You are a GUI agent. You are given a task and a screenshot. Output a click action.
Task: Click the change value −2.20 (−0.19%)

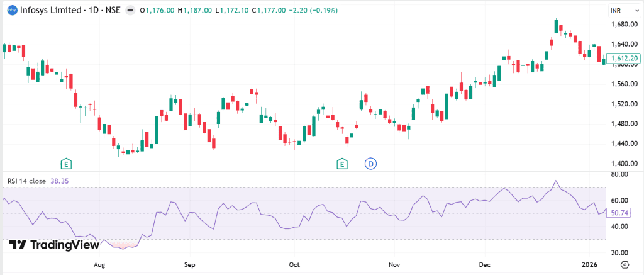(313, 11)
